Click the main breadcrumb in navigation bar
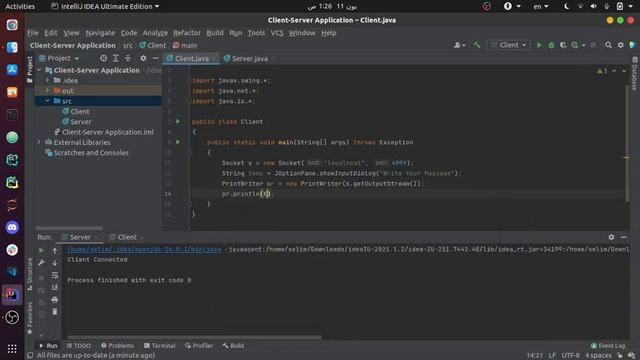This screenshot has height=360, width=640. coord(185,45)
